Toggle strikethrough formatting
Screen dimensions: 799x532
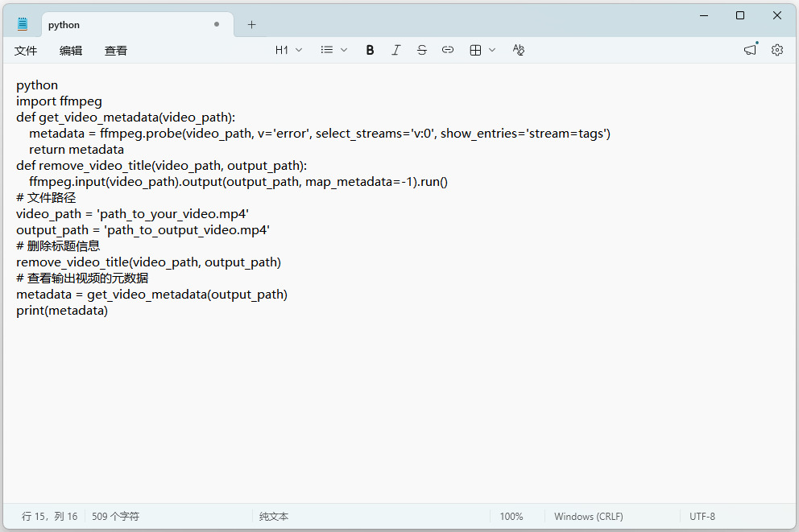pyautogui.click(x=422, y=50)
